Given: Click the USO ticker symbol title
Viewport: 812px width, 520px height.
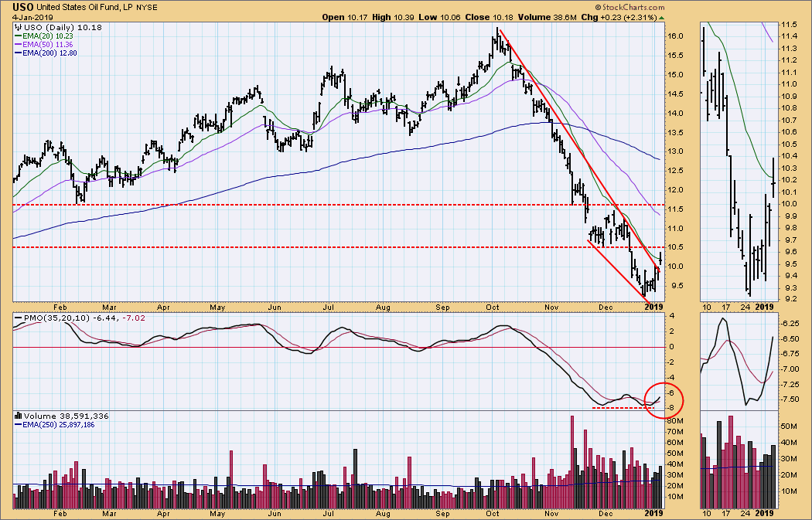Looking at the screenshot, I should pyautogui.click(x=22, y=7).
